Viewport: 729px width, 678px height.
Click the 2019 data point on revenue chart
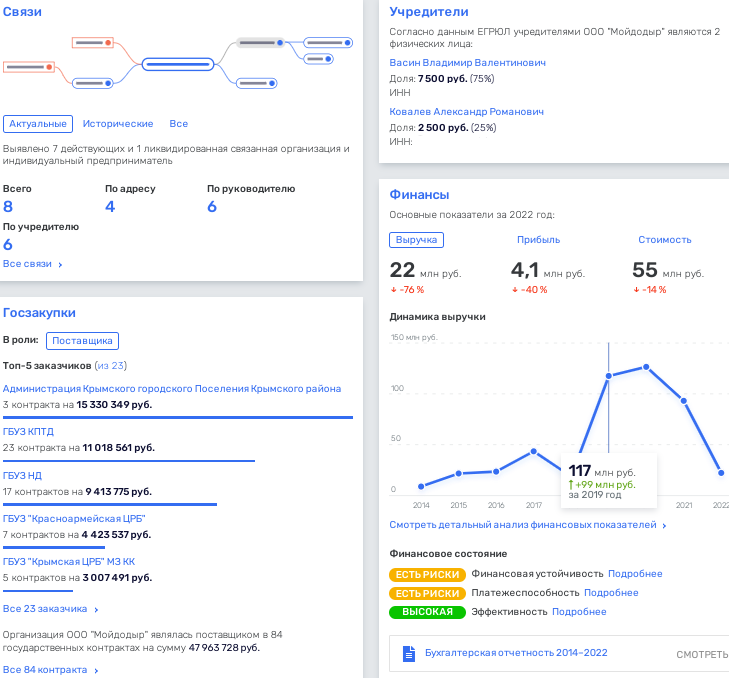609,376
